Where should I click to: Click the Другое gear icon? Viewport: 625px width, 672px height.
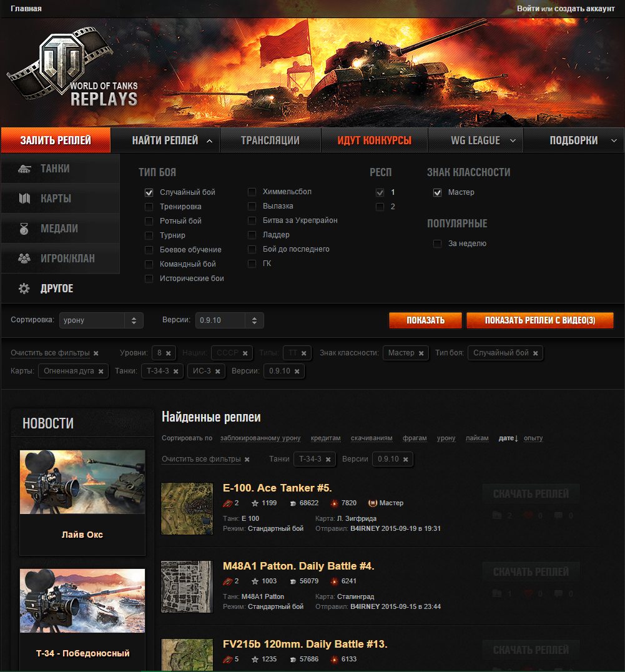tap(24, 289)
